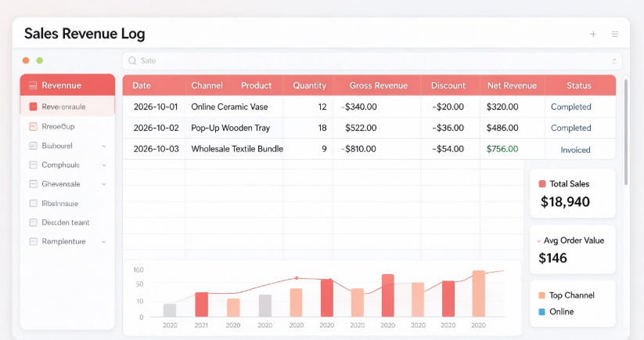Click the Wholesale Textile Bundle cell
This screenshot has height=340, width=644.
(x=237, y=149)
